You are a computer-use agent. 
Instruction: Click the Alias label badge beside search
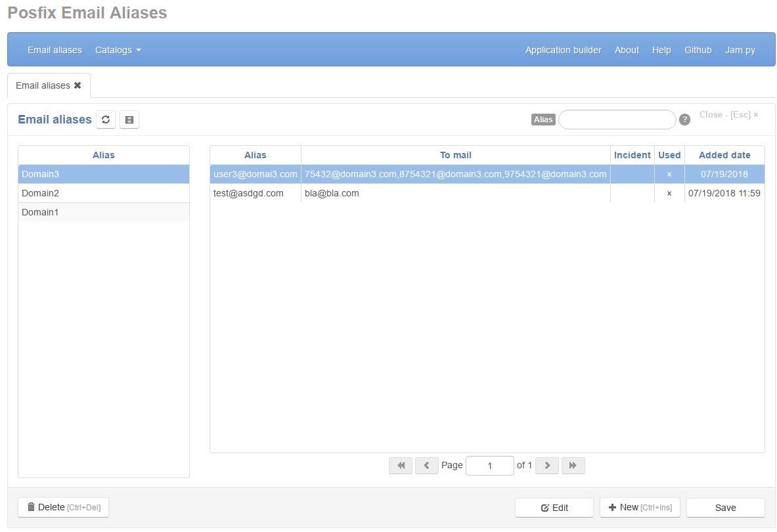[543, 120]
